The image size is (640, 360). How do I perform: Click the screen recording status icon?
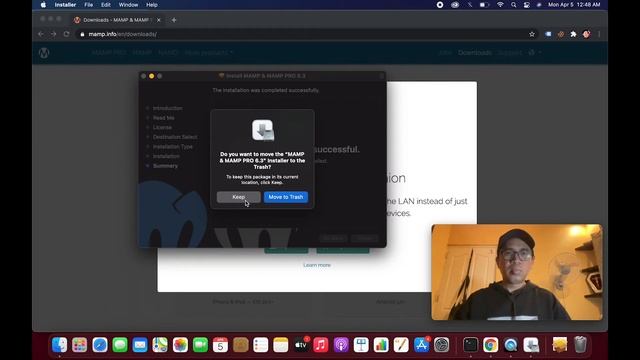pyautogui.click(x=440, y=5)
